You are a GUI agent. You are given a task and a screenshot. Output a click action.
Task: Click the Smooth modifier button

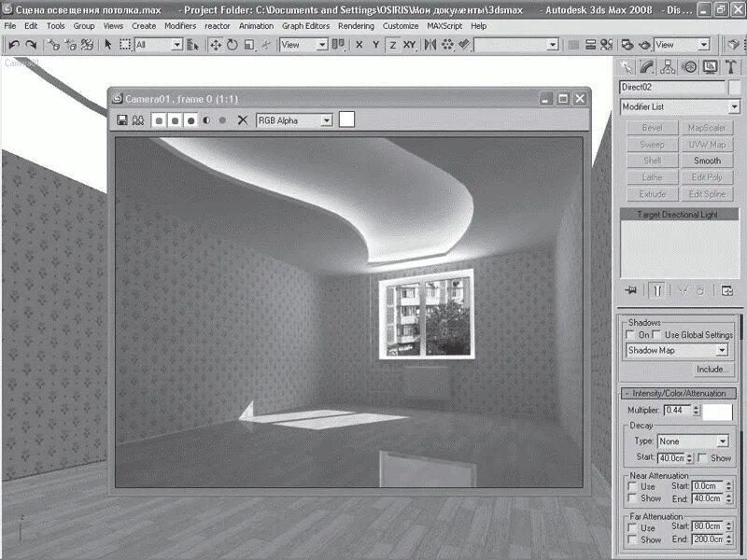click(x=707, y=161)
